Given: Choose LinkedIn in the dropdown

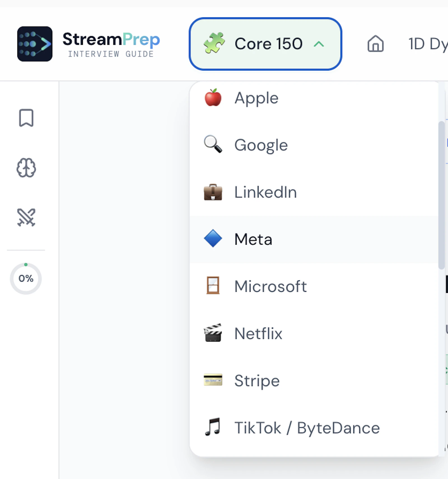Looking at the screenshot, I should pyautogui.click(x=314, y=192).
